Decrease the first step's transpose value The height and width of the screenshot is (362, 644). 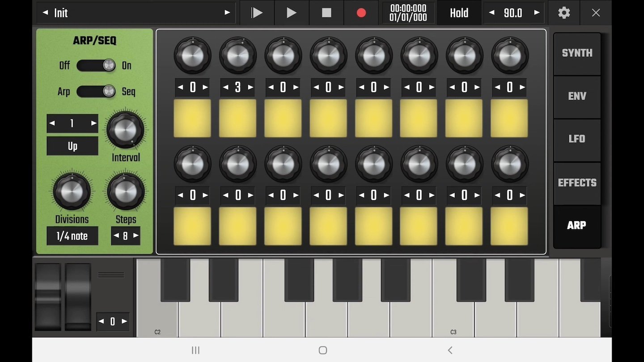(180, 88)
